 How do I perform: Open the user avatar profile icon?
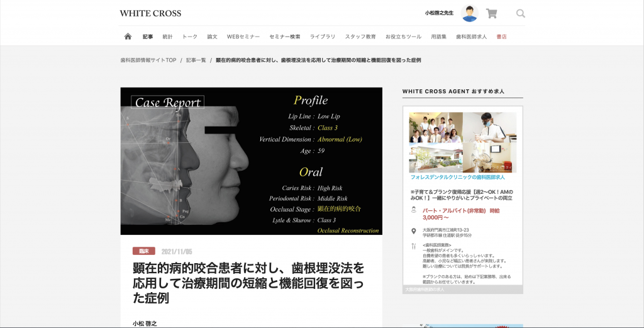click(469, 13)
